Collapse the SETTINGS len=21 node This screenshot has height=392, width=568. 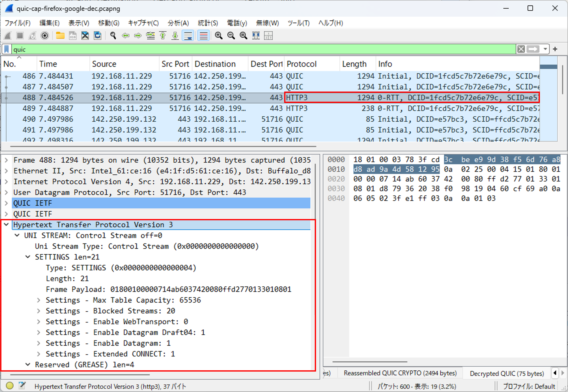coord(28,257)
